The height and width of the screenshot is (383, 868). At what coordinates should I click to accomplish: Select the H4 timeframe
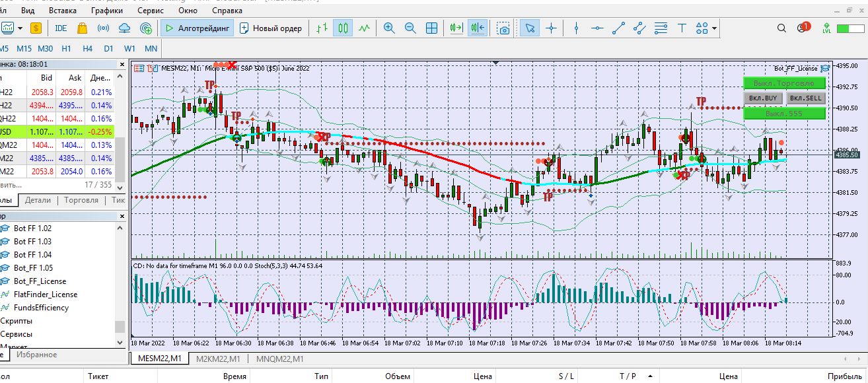87,49
